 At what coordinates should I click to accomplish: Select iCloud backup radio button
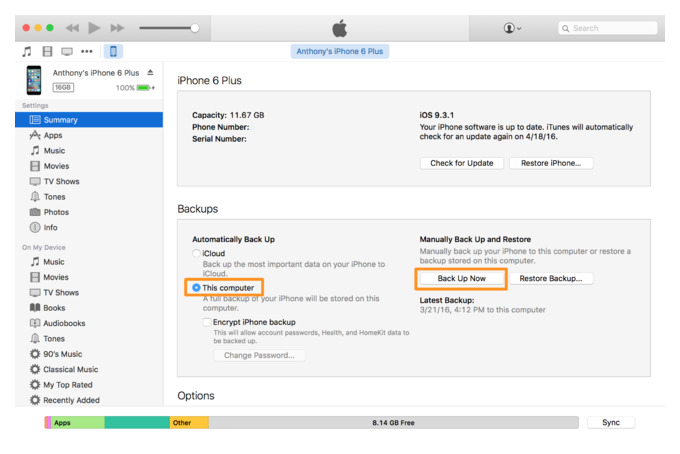196,253
